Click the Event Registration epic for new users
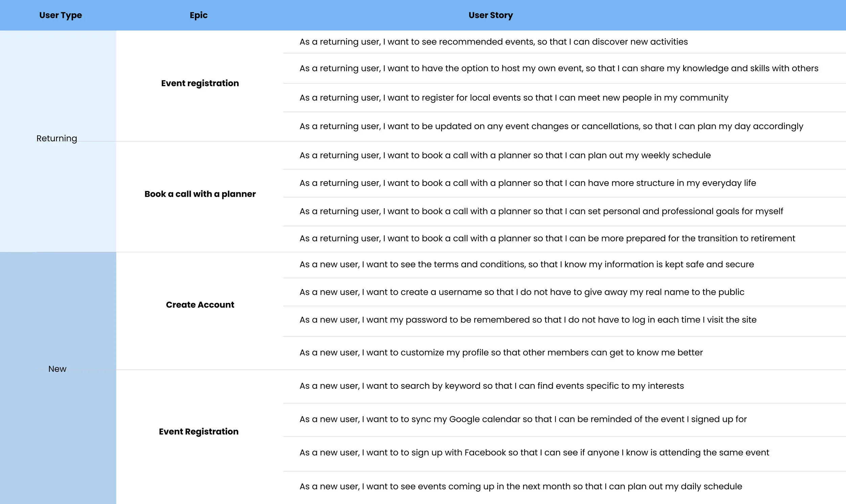The height and width of the screenshot is (504, 846). [x=199, y=431]
